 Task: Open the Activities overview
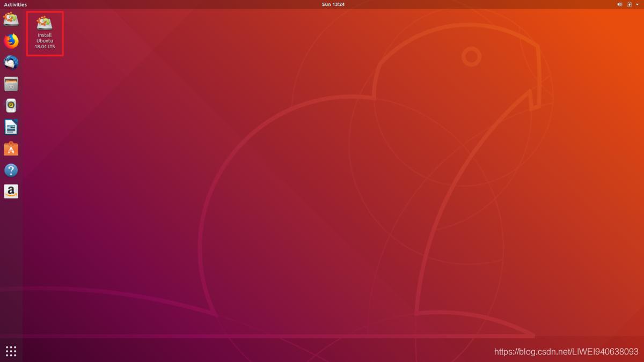coord(15,4)
